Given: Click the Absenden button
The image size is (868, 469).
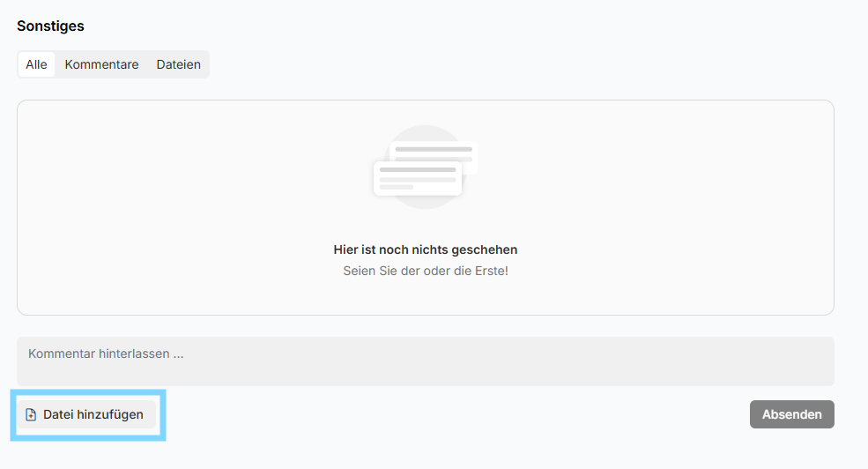Looking at the screenshot, I should [791, 414].
